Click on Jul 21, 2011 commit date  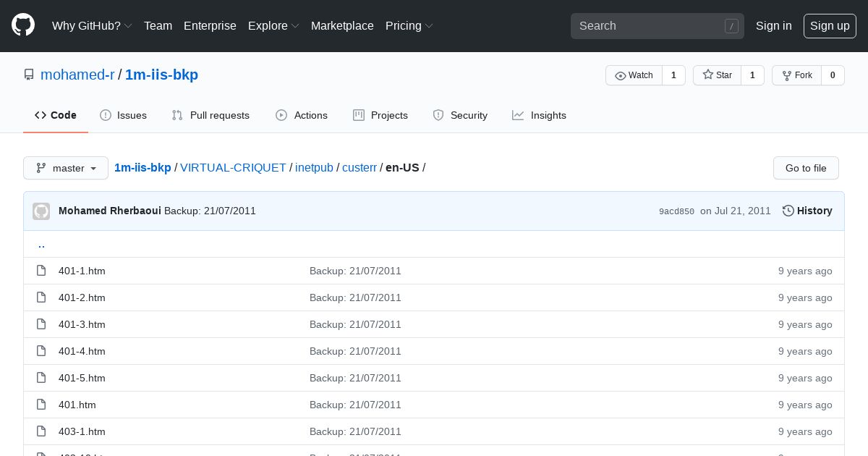(736, 211)
